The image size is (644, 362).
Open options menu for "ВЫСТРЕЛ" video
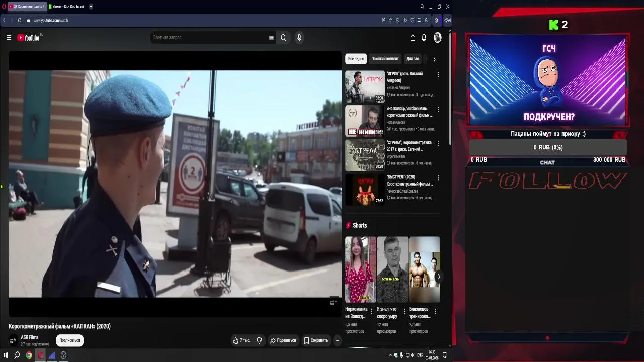[438, 178]
